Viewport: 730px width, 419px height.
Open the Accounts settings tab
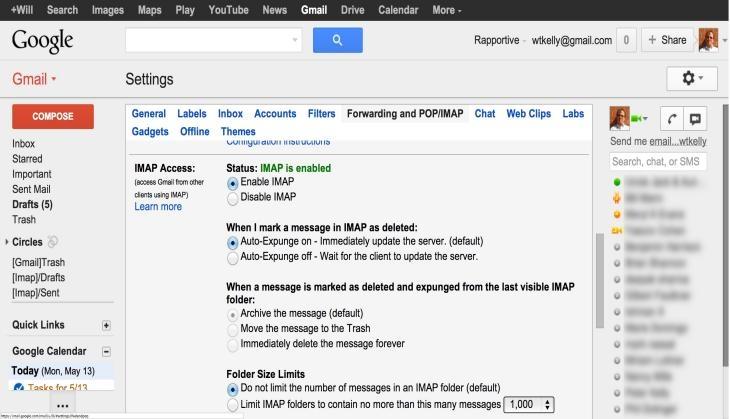click(275, 114)
